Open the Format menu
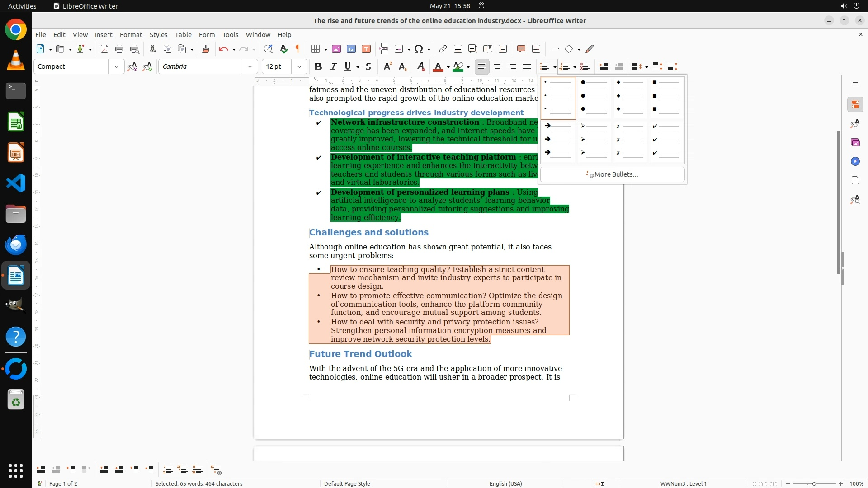The width and height of the screenshot is (868, 488). (x=131, y=35)
